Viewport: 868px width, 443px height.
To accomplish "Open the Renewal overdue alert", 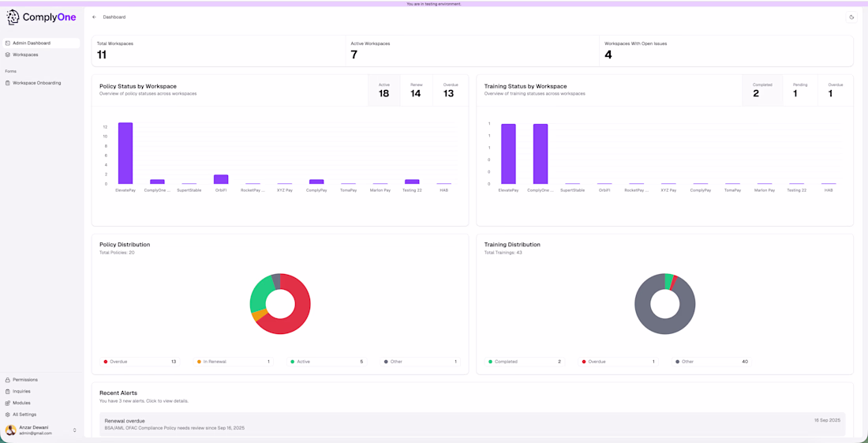I will point(473,425).
